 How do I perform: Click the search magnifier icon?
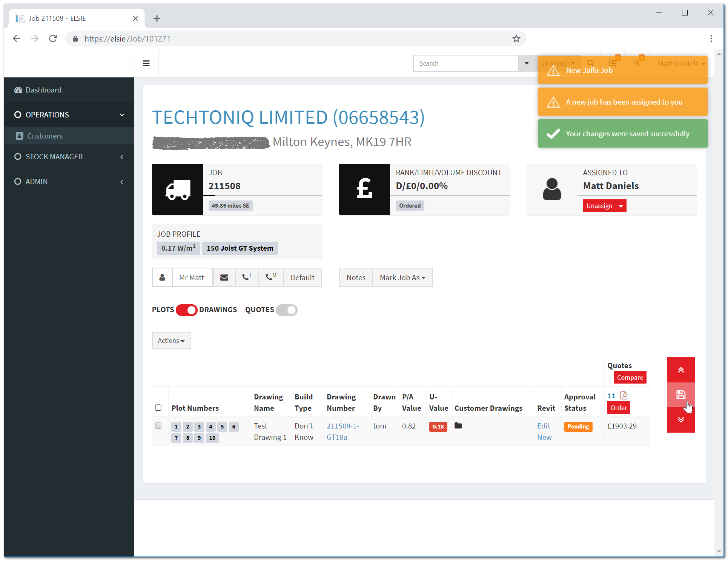[x=590, y=63]
